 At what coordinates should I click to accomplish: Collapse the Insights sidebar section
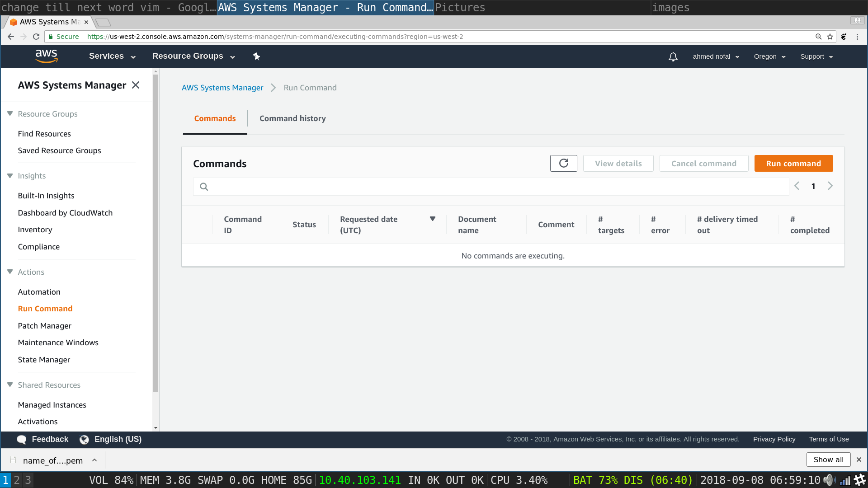[x=10, y=176]
